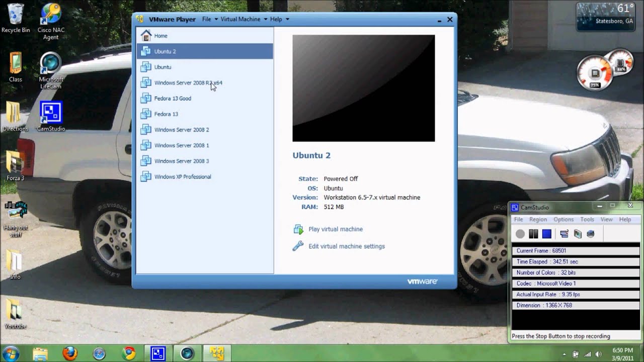Select Windows Server 2008 1 VM
Viewport: 644px width, 362px height.
[205, 145]
